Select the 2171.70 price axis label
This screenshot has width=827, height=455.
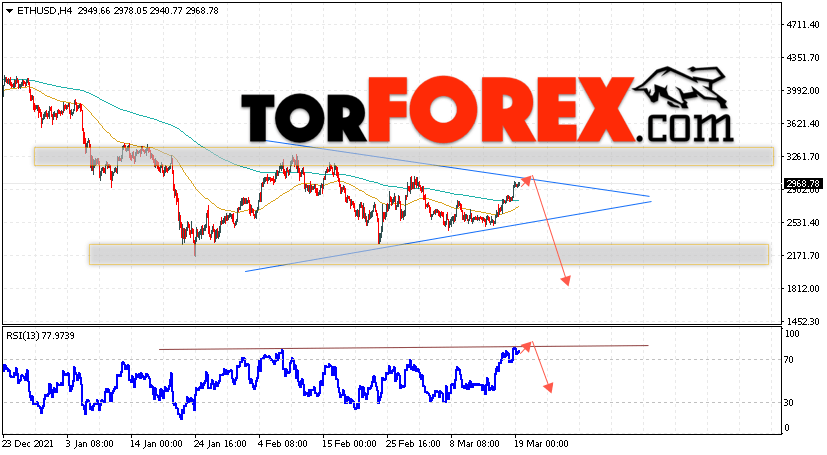coord(802,256)
